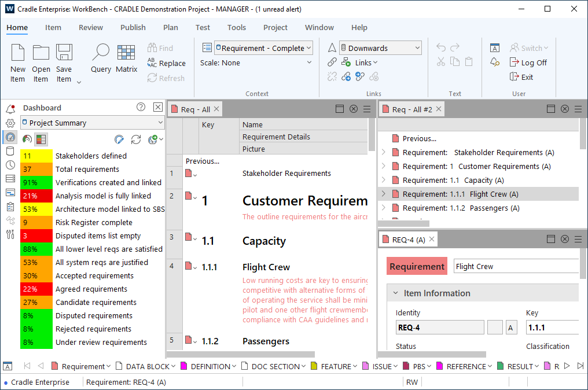Click the Log Off button
Screen dimensions: 588x390
(x=528, y=62)
